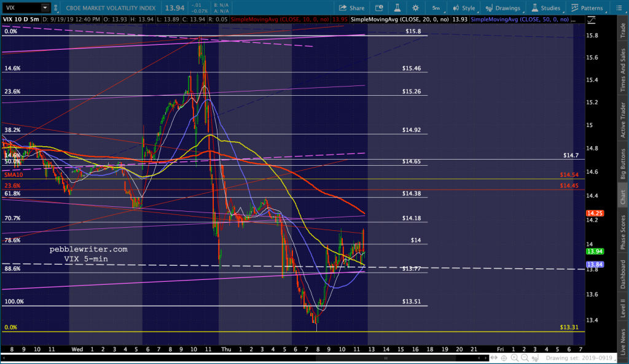Click the Share button

pyautogui.click(x=351, y=8)
